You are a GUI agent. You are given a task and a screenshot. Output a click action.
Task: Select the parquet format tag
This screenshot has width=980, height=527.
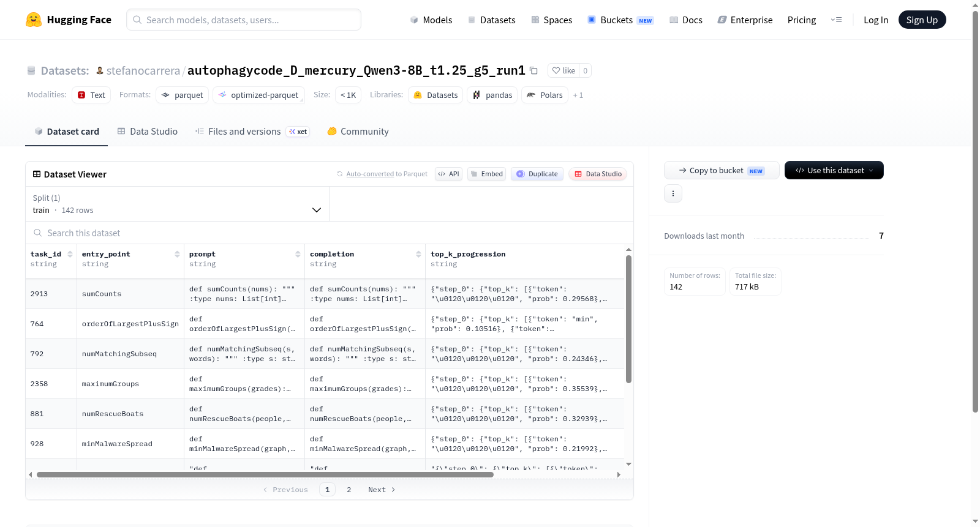tap(183, 95)
